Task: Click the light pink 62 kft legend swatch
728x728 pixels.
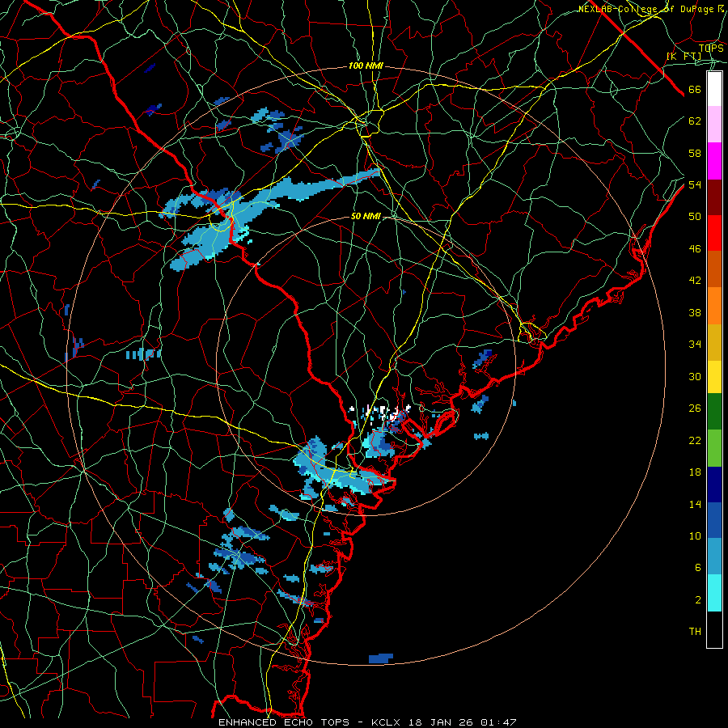Action: 714,124
